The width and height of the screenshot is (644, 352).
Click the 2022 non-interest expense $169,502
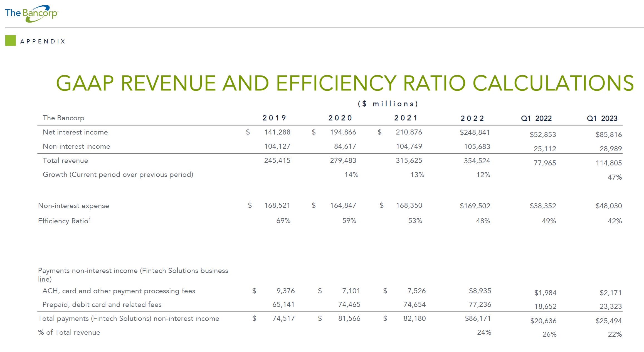pyautogui.click(x=475, y=206)
